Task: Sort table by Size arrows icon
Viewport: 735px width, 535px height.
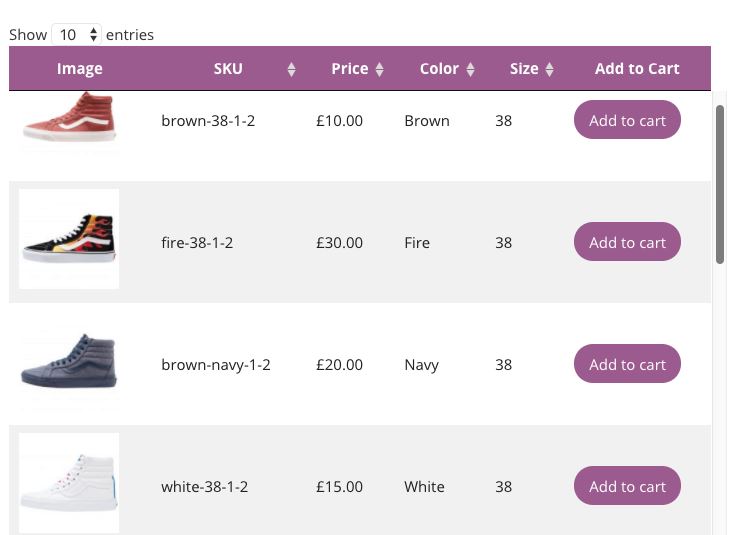Action: point(549,69)
